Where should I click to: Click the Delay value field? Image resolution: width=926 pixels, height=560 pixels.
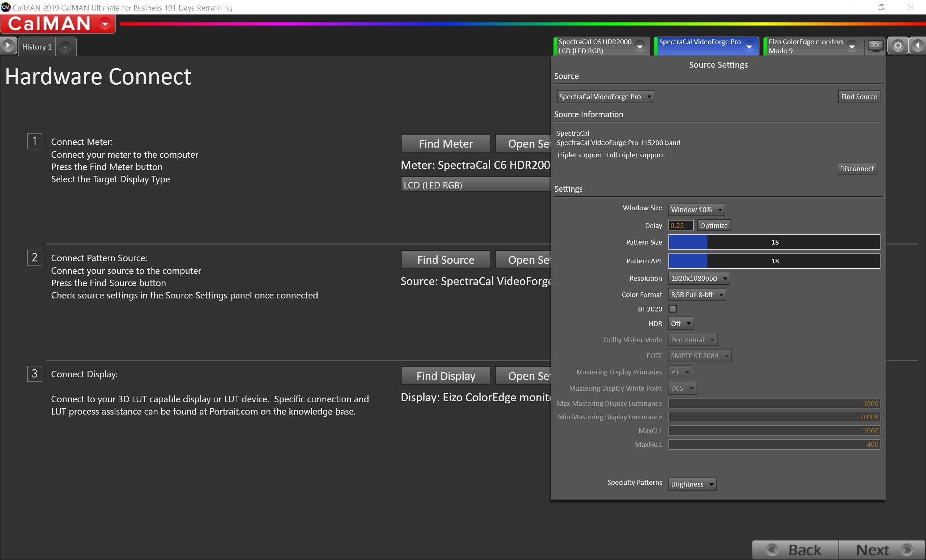(681, 225)
